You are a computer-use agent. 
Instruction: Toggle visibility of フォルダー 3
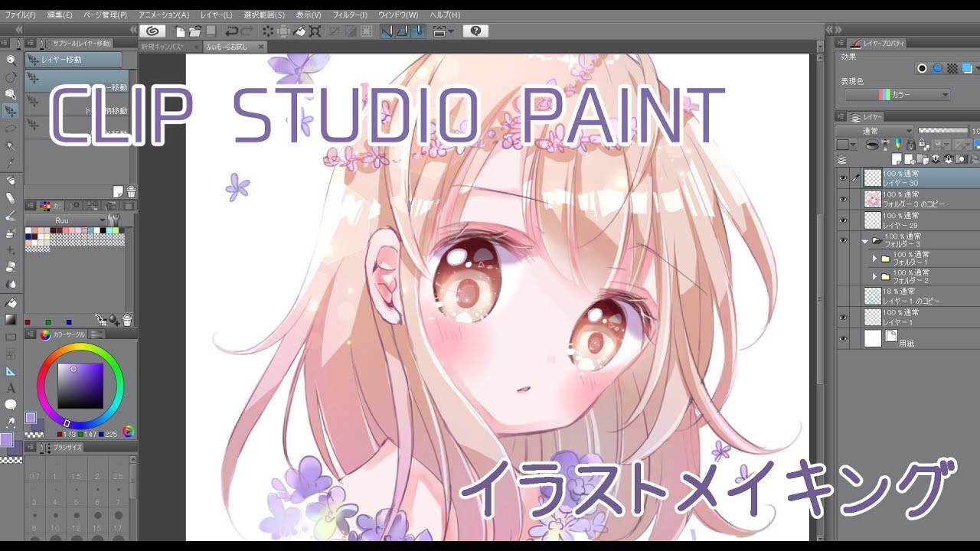click(843, 240)
